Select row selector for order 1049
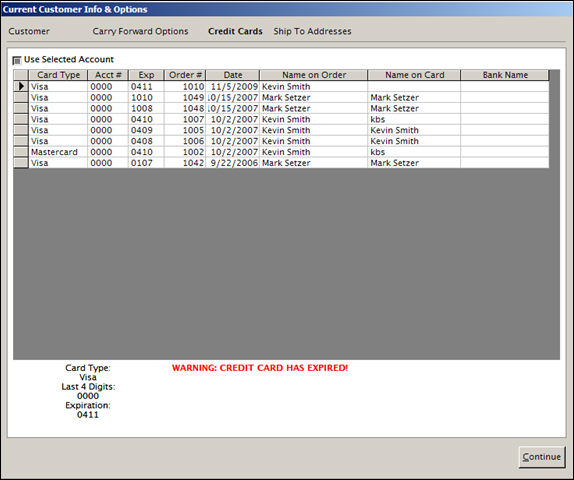The image size is (574, 480). [x=21, y=97]
